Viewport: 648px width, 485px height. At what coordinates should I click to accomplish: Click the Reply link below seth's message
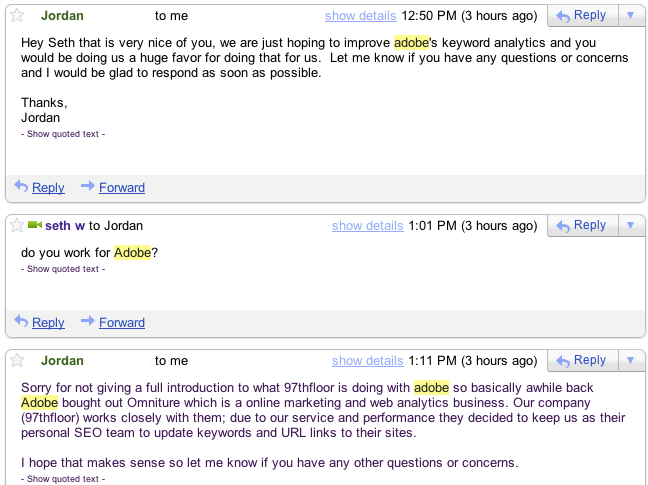(x=47, y=322)
